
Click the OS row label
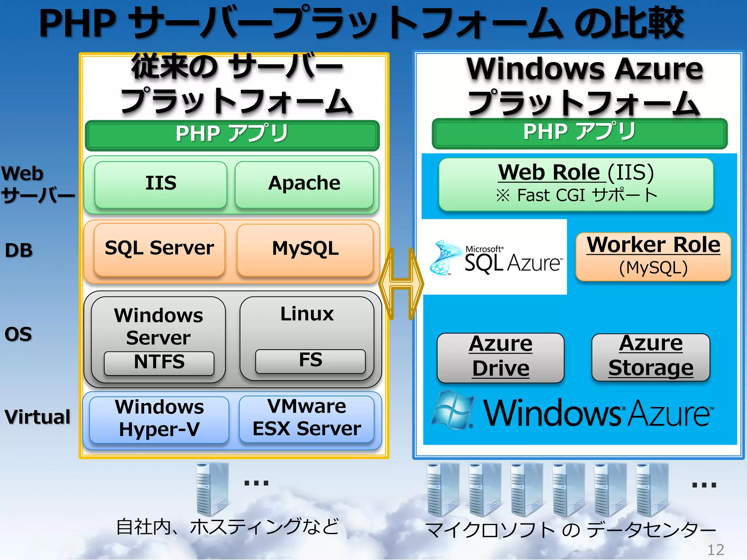click(18, 334)
